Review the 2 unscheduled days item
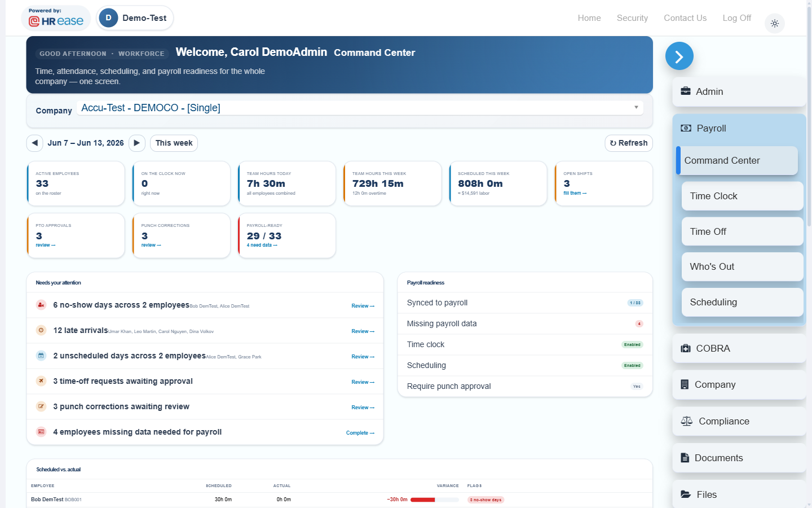 click(363, 357)
